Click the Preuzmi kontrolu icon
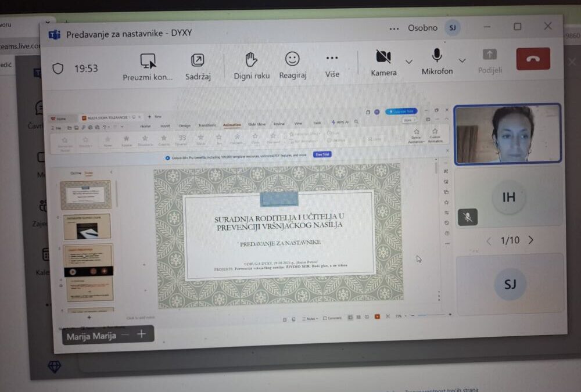 coord(148,61)
